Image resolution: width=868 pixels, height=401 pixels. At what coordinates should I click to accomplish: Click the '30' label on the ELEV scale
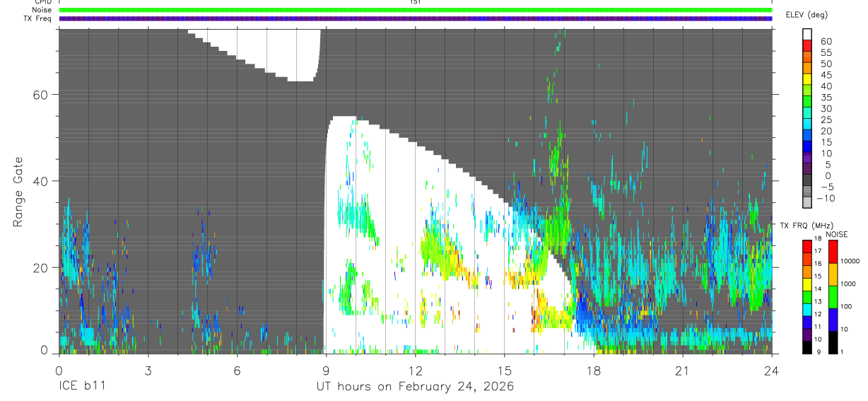pyautogui.click(x=826, y=109)
